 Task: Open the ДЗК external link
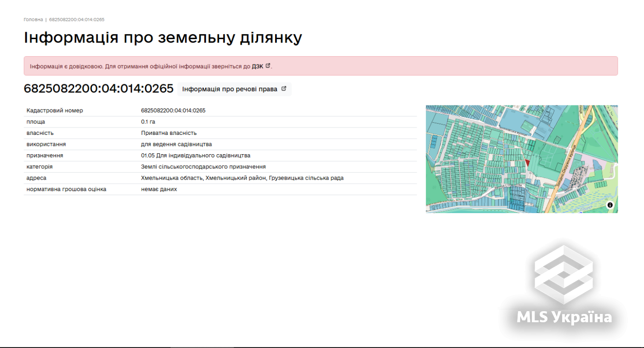coord(261,66)
